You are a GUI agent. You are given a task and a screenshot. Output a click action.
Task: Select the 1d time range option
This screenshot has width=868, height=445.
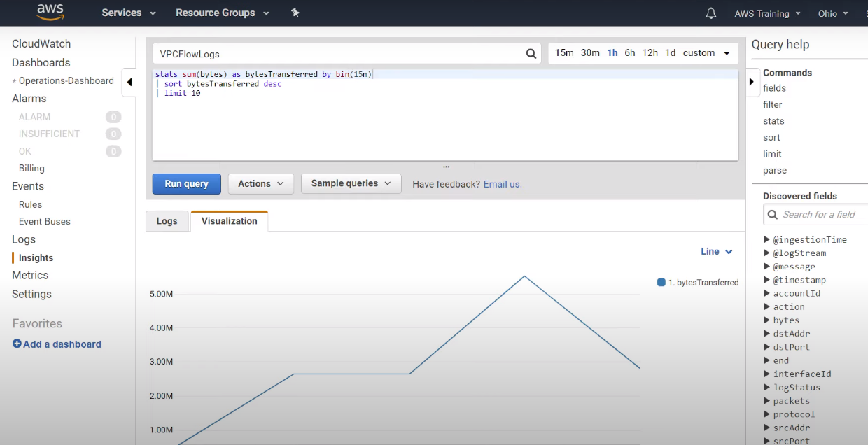(670, 52)
